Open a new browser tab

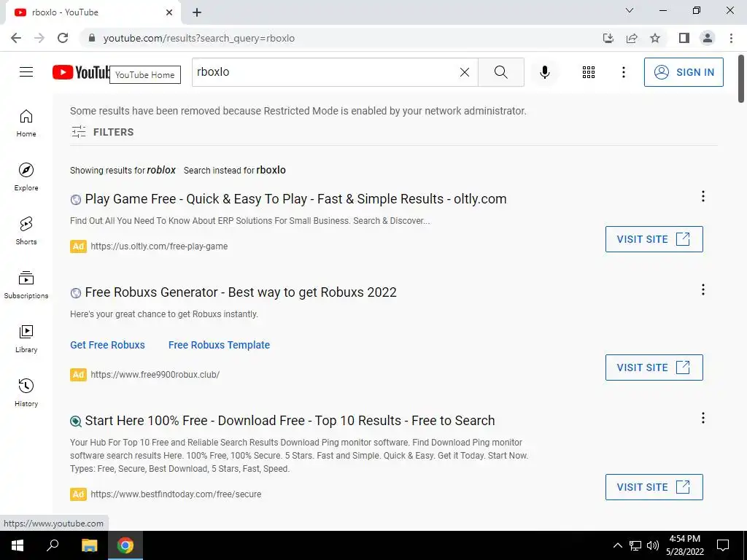pyautogui.click(x=197, y=13)
